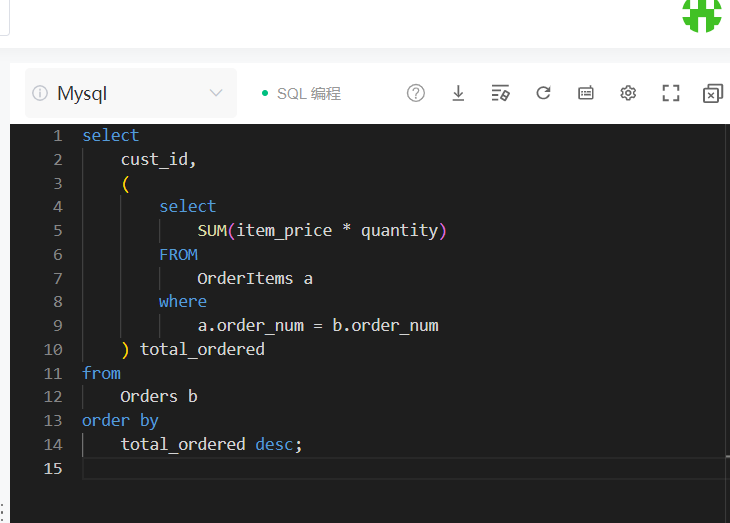The height and width of the screenshot is (523, 730).
Task: Click the download code icon
Action: click(x=458, y=93)
